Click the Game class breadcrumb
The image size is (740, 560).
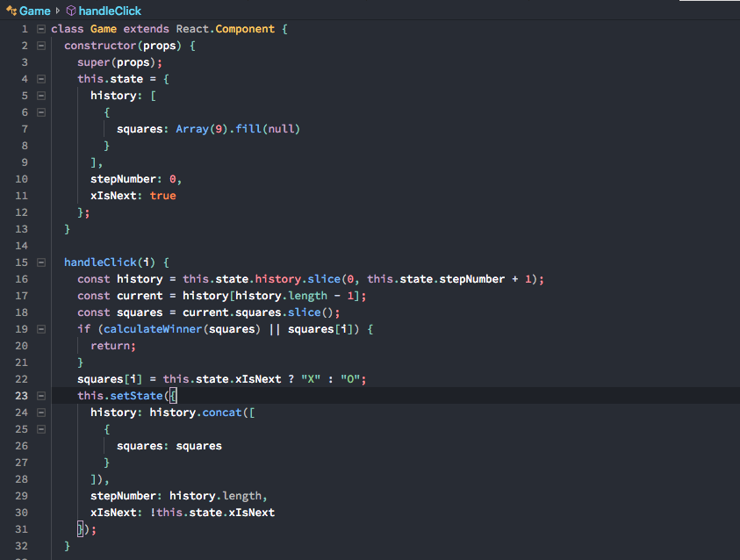(x=35, y=11)
